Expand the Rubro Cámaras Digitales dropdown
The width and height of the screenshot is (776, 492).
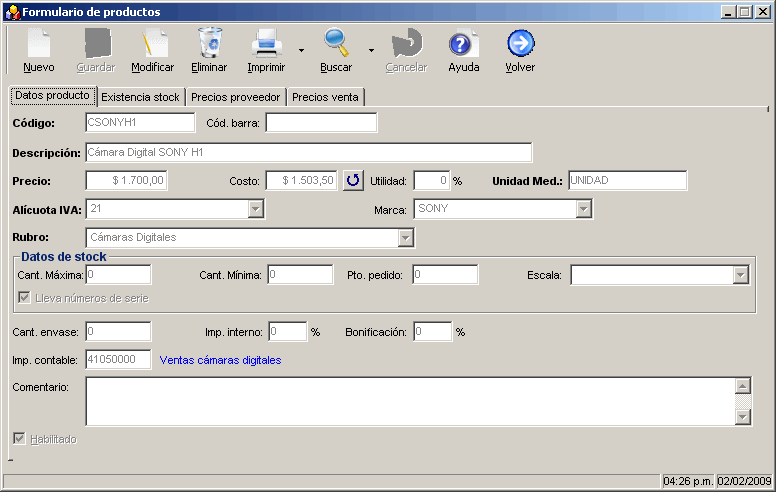406,238
